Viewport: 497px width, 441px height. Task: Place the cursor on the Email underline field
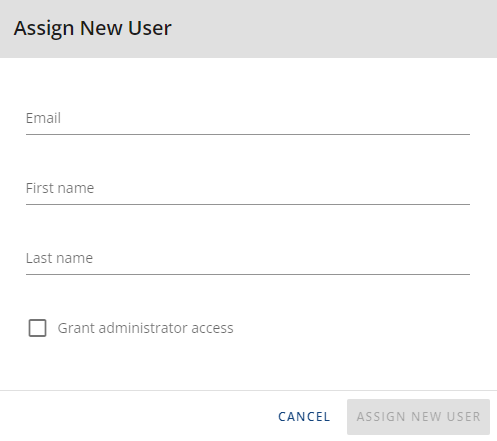coord(248,118)
